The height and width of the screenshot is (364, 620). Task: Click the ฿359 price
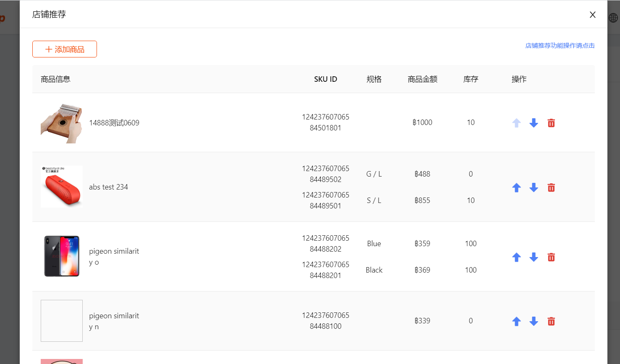[422, 244]
